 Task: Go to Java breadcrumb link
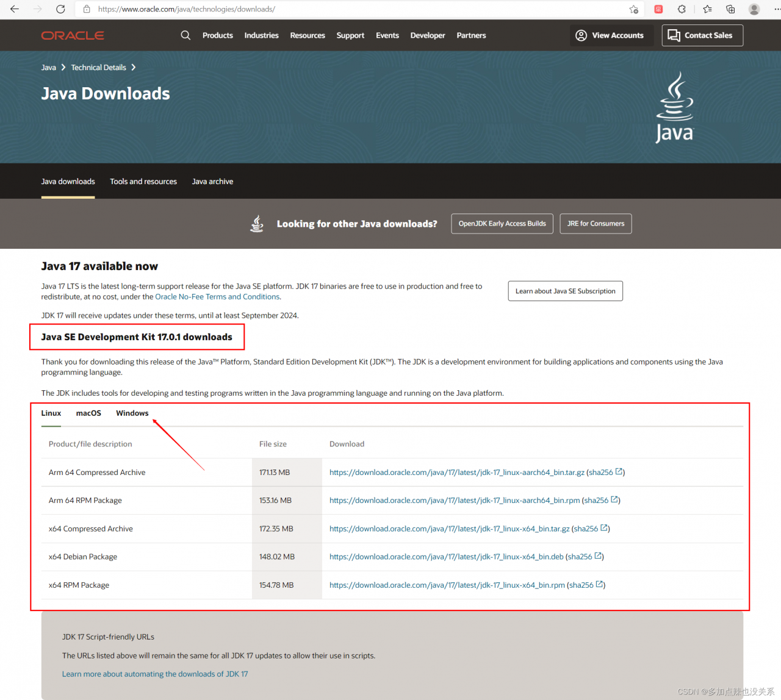[x=49, y=68]
